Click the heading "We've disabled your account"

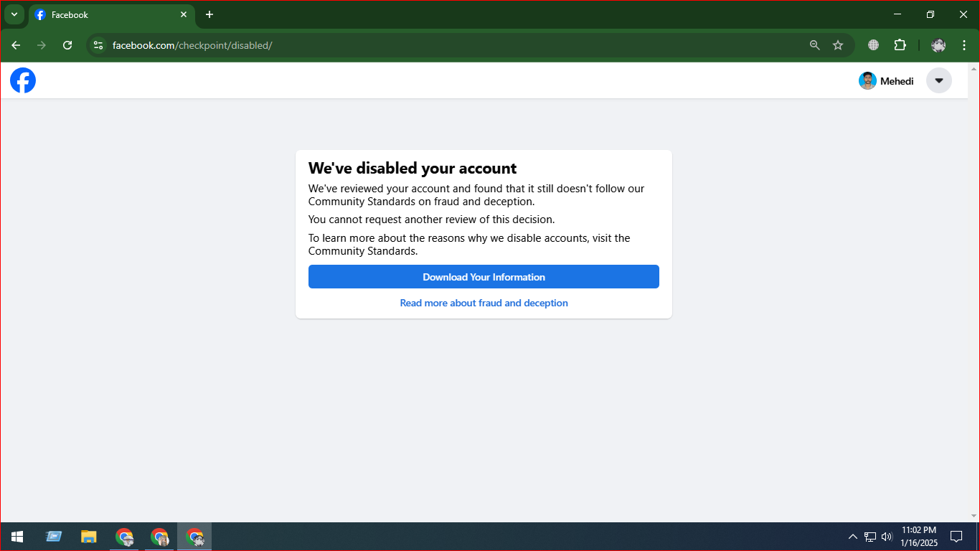point(413,168)
